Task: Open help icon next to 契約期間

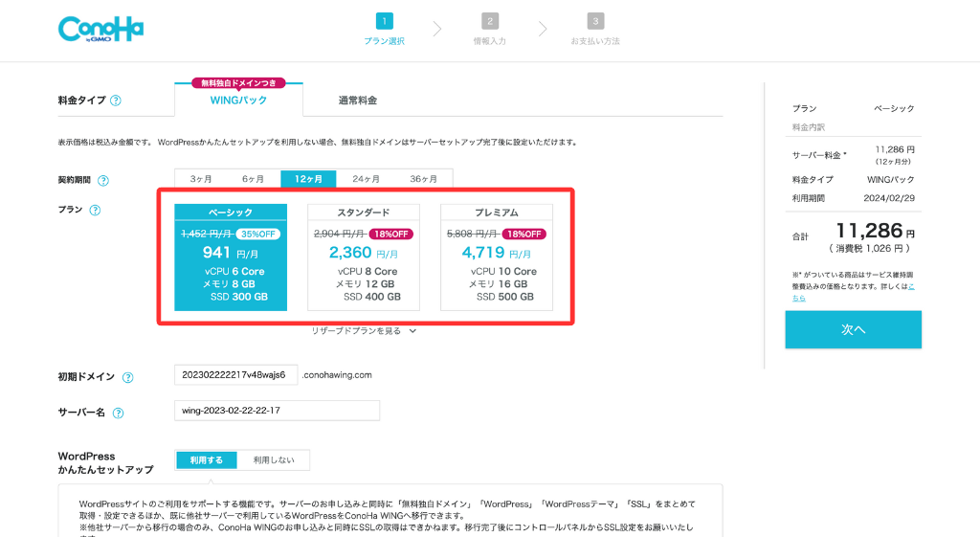Action: (103, 181)
